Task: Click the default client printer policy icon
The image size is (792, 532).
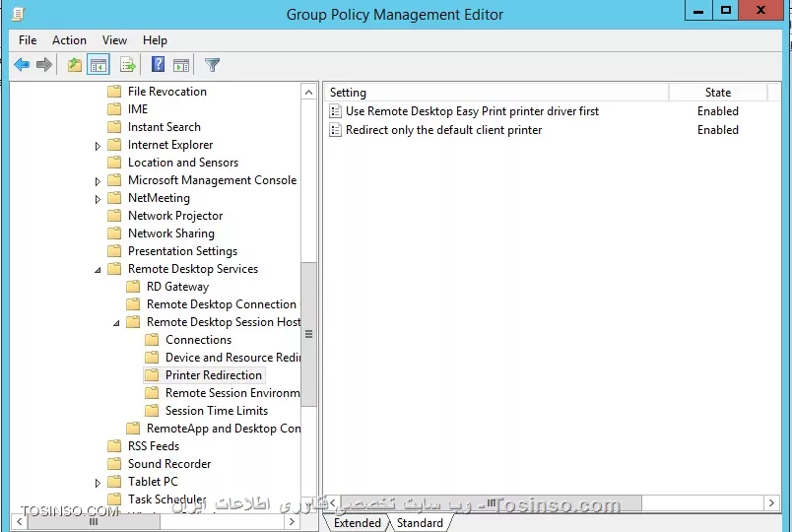Action: click(335, 130)
